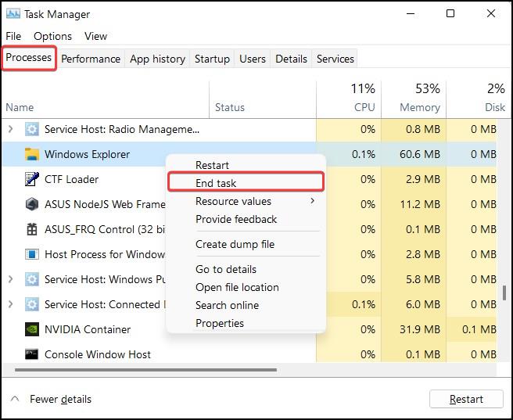
Task: Switch to the Performance tab
Action: [91, 59]
